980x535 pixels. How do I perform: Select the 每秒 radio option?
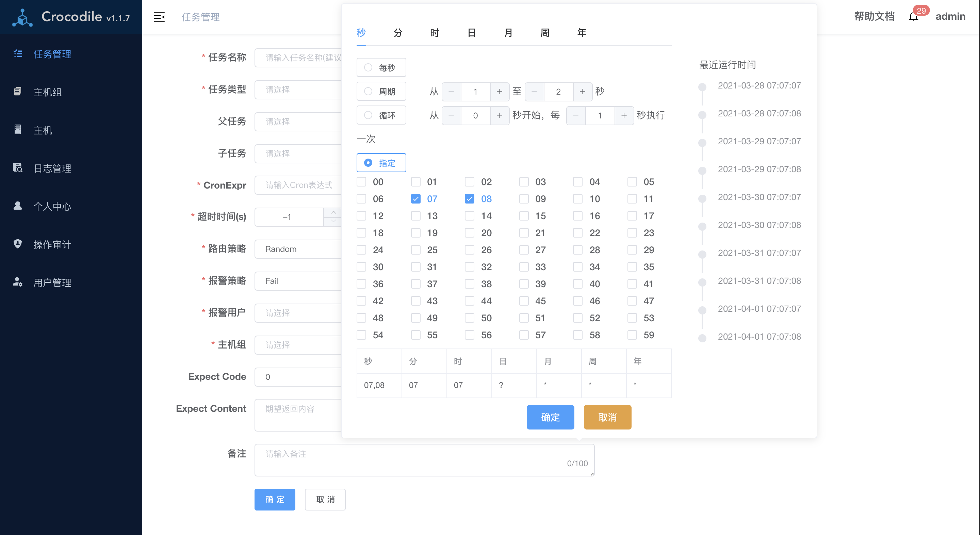click(x=368, y=68)
